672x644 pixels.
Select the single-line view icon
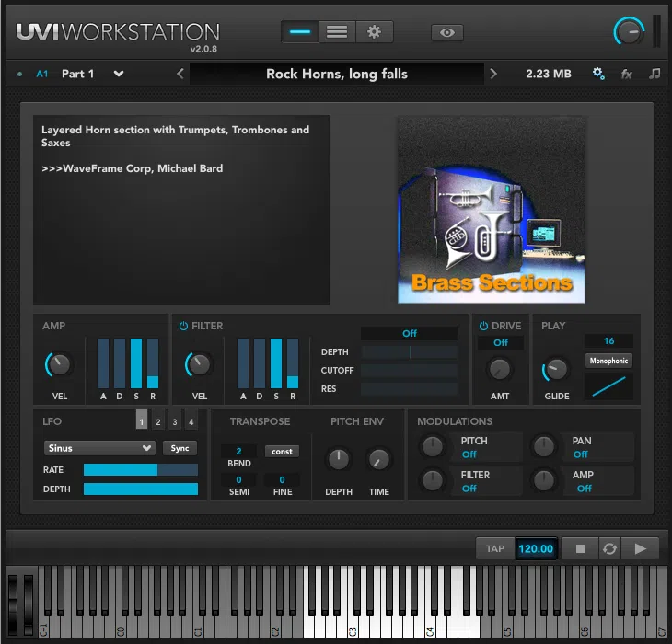(299, 31)
